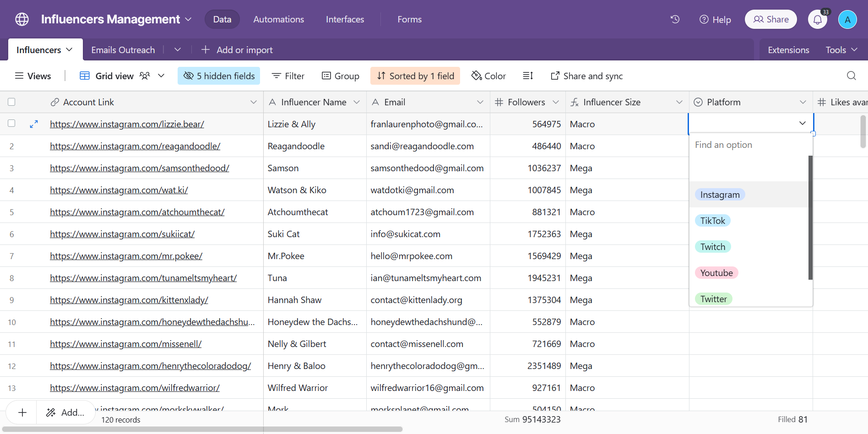Open the row height icon
This screenshot has height=434, width=868.
coord(528,76)
